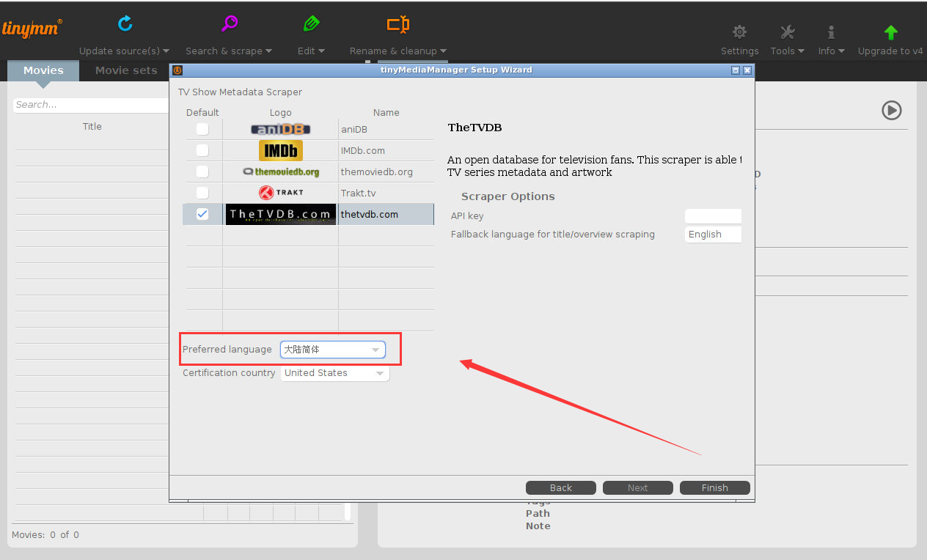Click the Back button in wizard
927x560 pixels.
click(x=561, y=488)
